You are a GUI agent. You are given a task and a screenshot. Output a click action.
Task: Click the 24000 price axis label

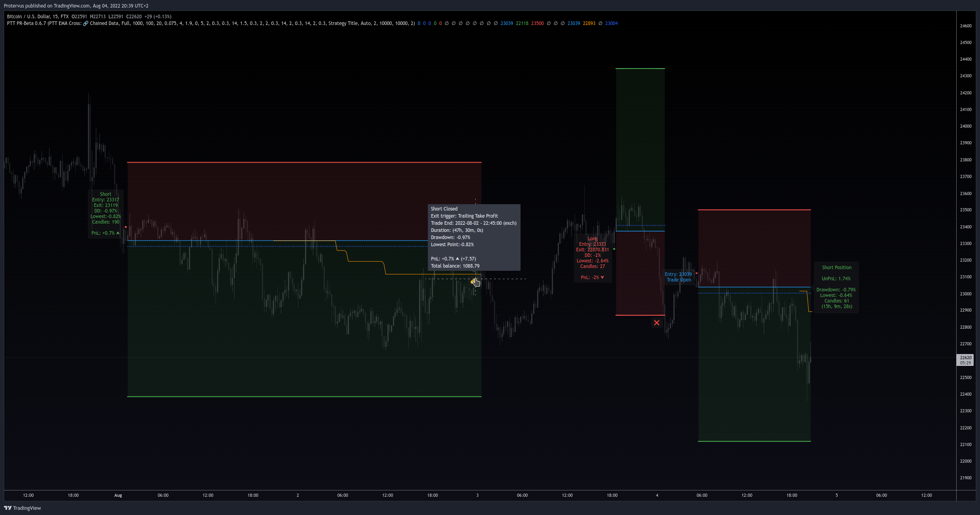click(x=965, y=126)
